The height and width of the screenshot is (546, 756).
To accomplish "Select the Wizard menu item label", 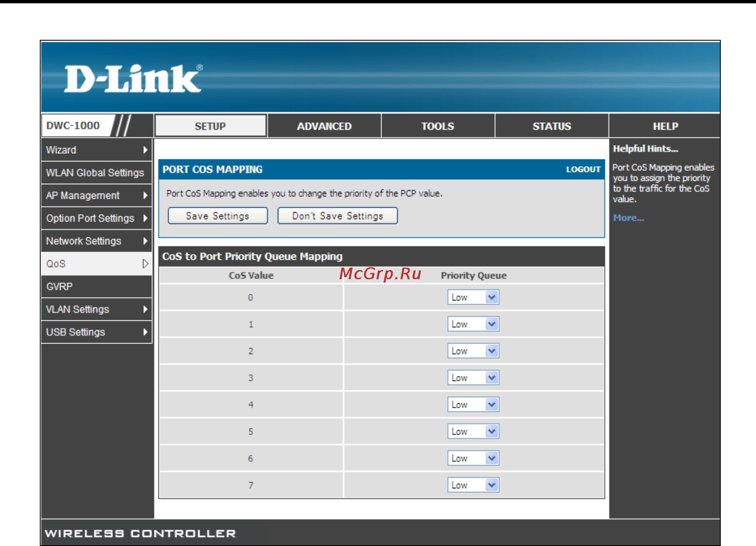I will 61,150.
